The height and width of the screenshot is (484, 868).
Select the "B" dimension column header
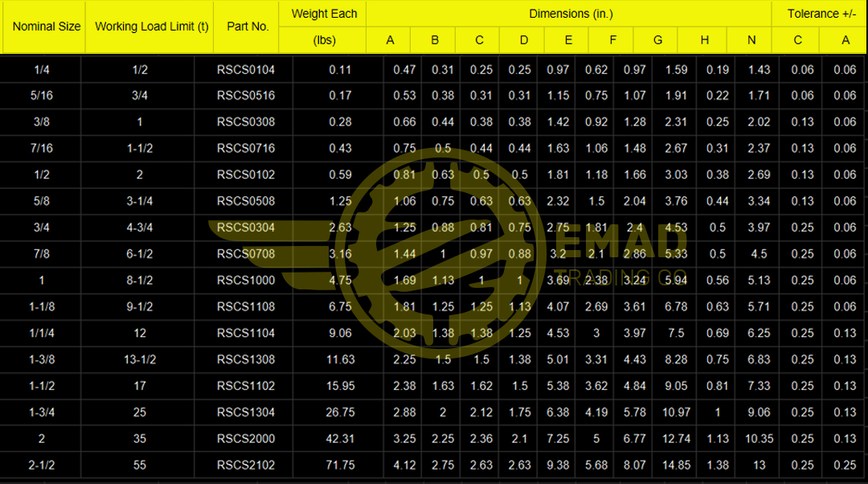coord(435,40)
